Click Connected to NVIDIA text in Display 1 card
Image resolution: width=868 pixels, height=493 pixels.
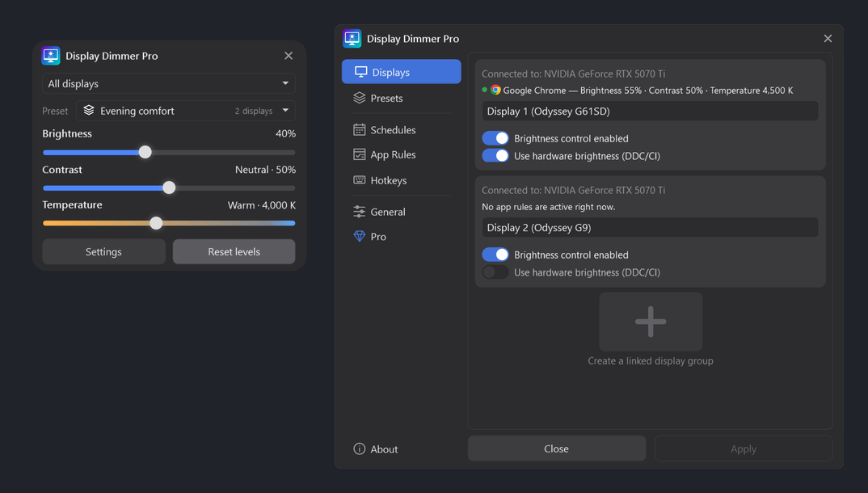tap(574, 74)
